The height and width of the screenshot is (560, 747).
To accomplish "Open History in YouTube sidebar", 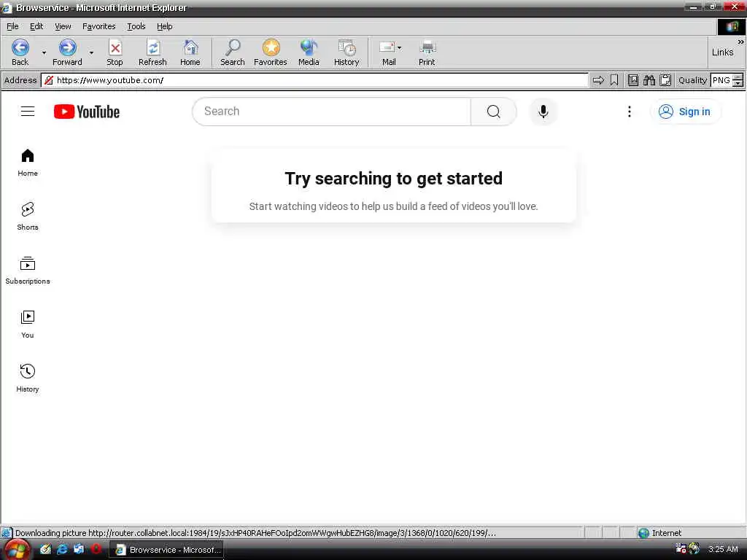I will tap(28, 378).
